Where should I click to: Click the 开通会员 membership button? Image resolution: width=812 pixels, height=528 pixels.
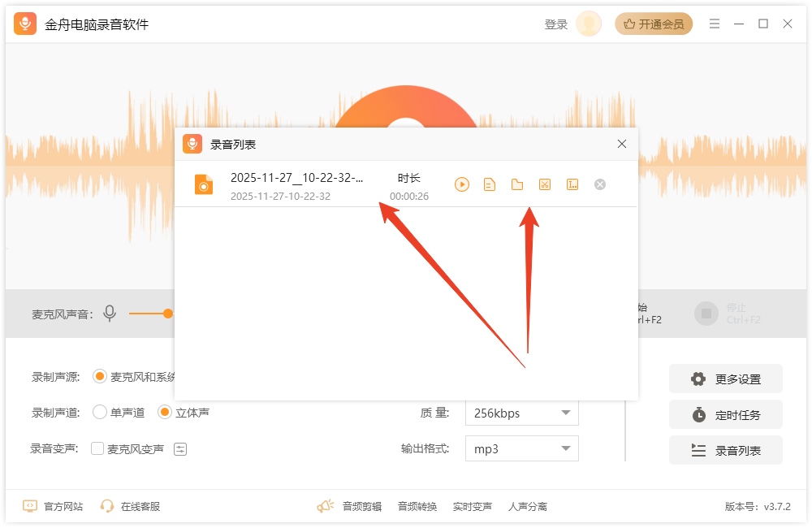654,24
